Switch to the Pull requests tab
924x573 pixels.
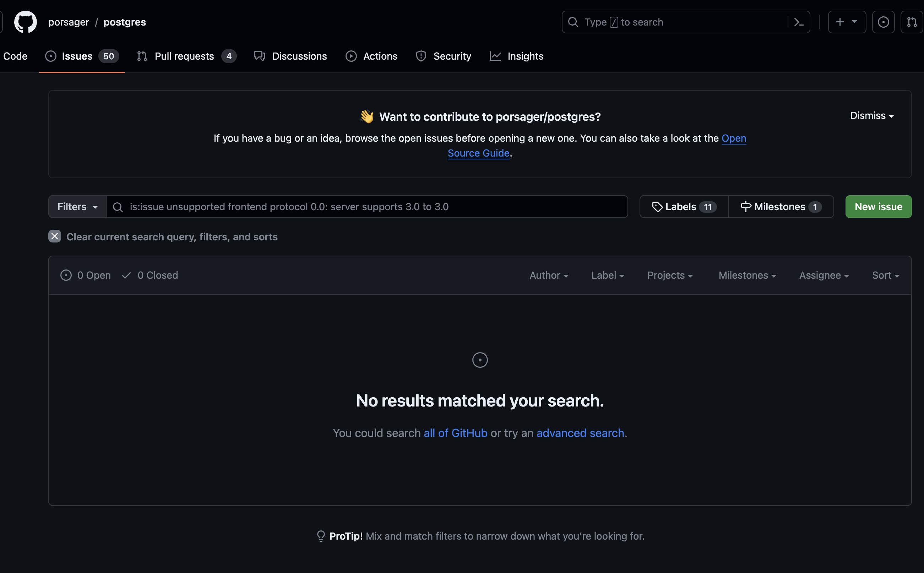(x=186, y=56)
